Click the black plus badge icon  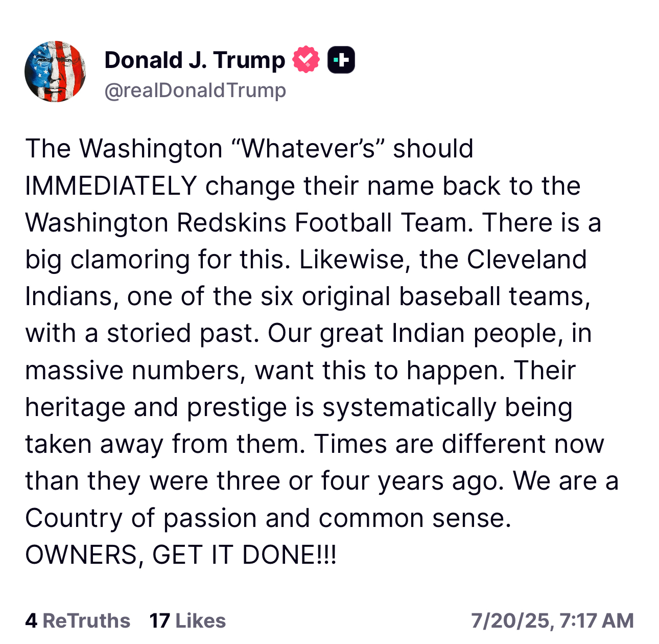click(341, 60)
